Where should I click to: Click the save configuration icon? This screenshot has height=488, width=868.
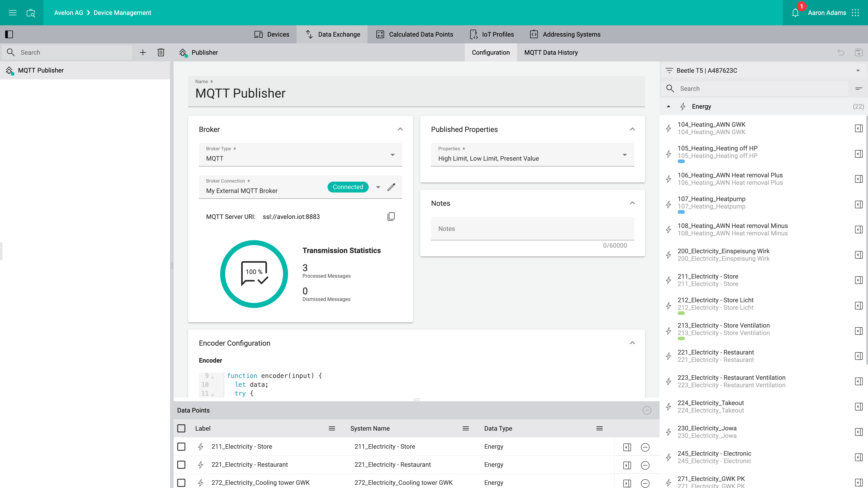point(859,53)
